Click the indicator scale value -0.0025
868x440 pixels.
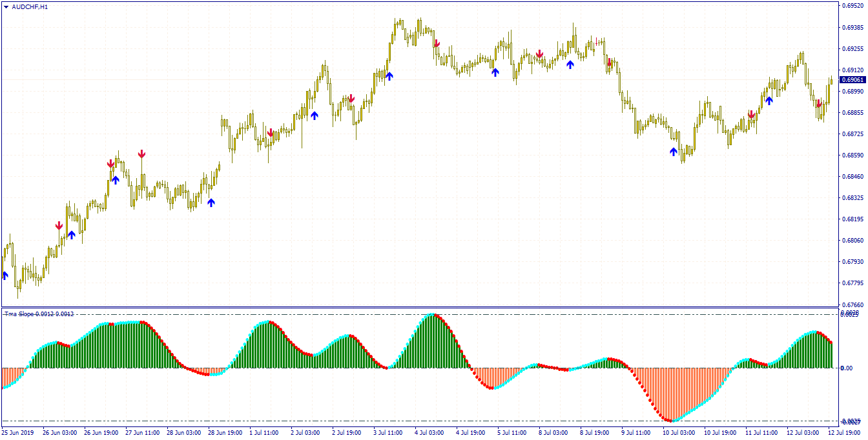[x=851, y=421]
